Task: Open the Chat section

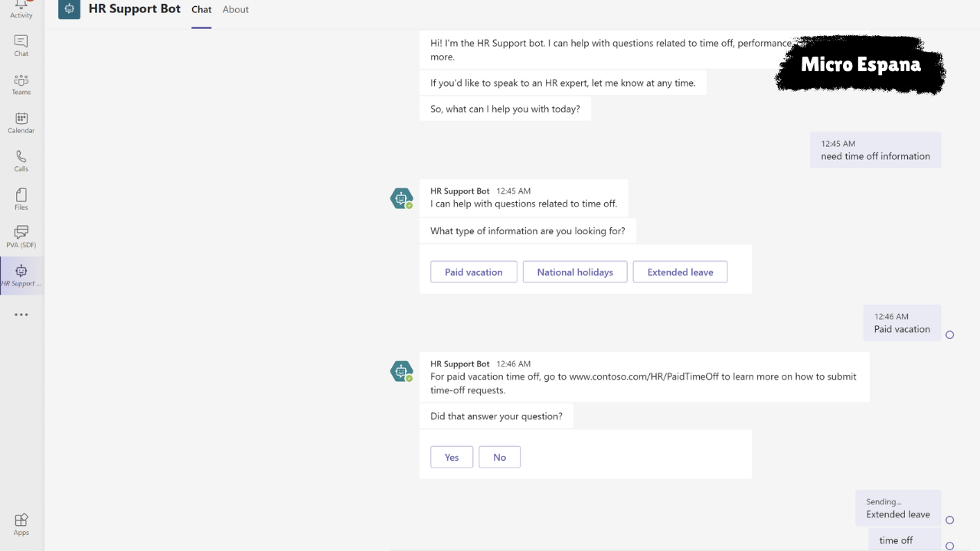Action: coord(21,44)
